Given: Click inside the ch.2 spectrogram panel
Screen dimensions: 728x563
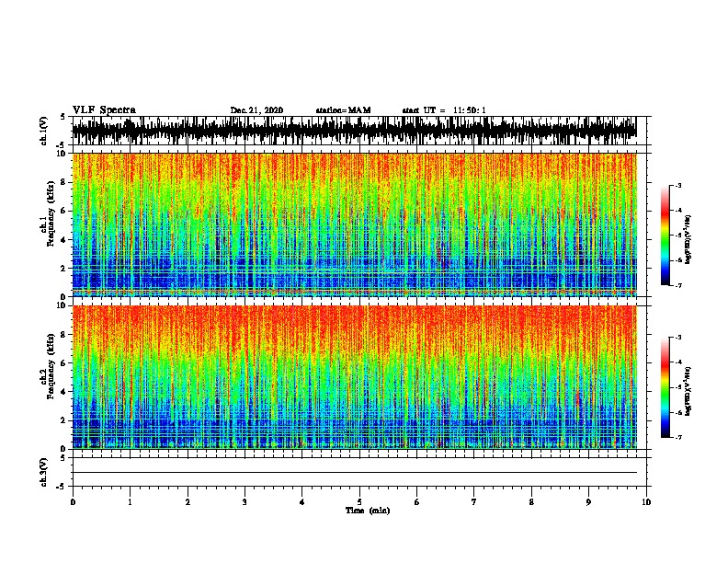Looking at the screenshot, I should 354,377.
